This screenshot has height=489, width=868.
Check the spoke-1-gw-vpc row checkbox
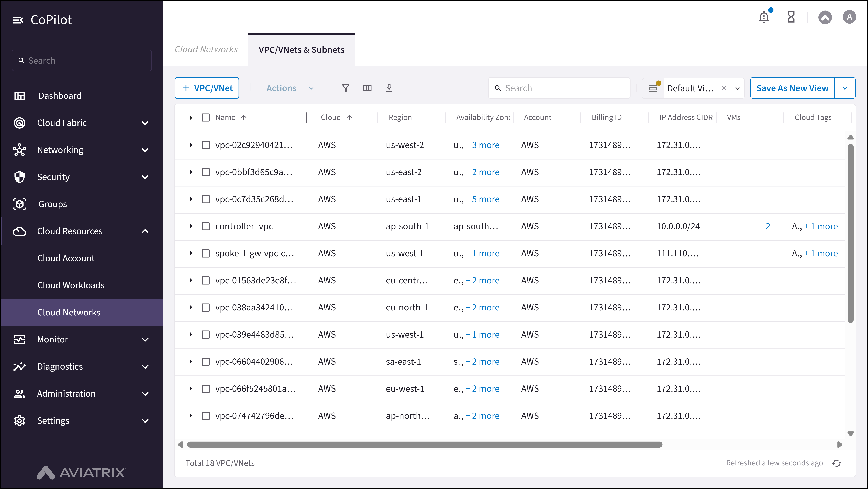coord(206,253)
